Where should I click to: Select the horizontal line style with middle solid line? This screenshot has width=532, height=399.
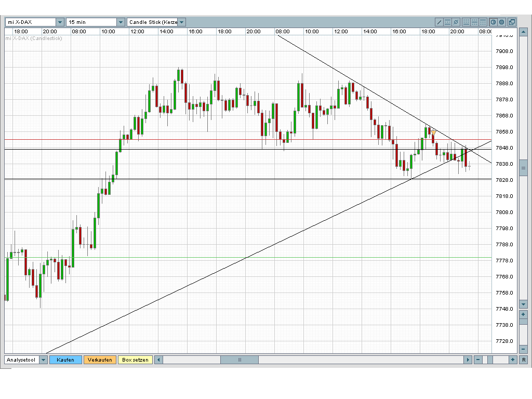475,22
